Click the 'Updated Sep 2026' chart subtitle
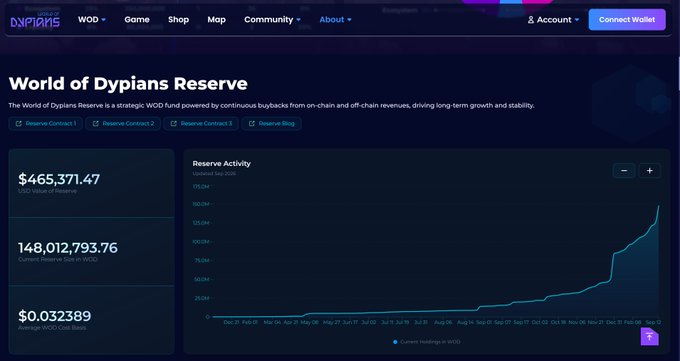 pos(214,174)
